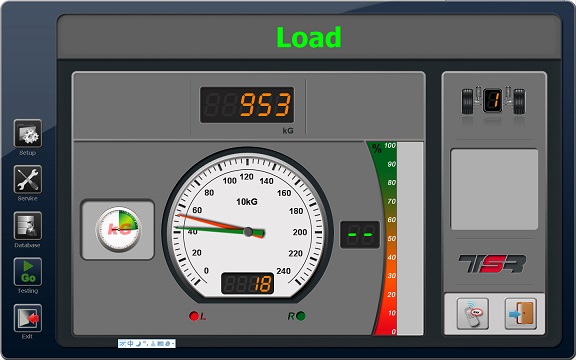Viewport: 576px width, 360px height.
Task: Toggle the punctuation mode icon in the IME bar
Action: [x=146, y=344]
